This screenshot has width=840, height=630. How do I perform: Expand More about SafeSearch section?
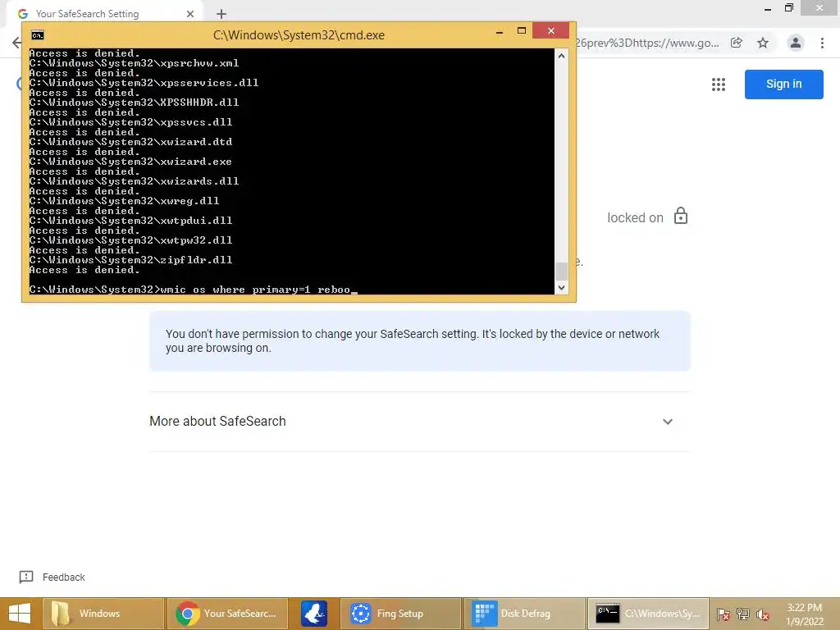pyautogui.click(x=419, y=422)
